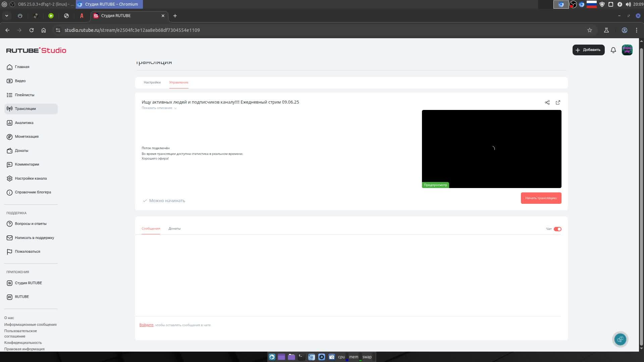Open Chromium profile icon
Viewport: 644px width, 362px height.
pos(624,30)
